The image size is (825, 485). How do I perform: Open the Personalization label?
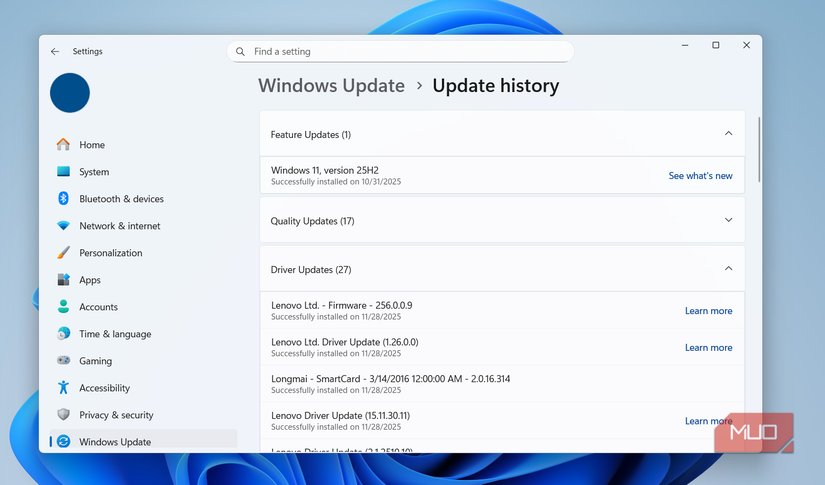pyautogui.click(x=111, y=252)
